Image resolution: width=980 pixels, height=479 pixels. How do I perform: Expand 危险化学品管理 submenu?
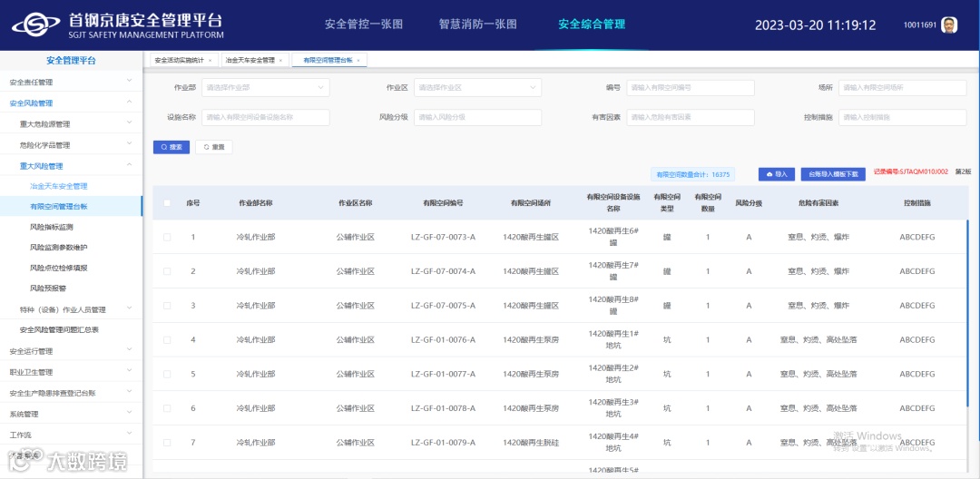(72, 145)
